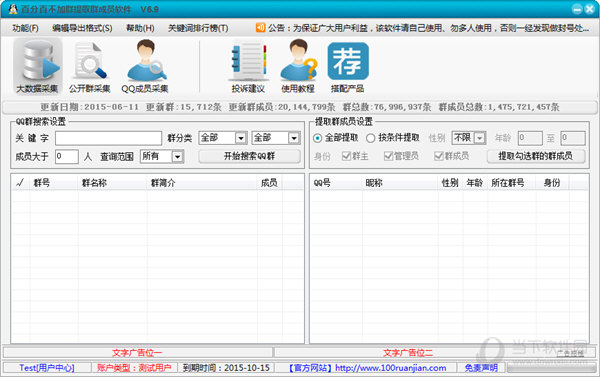Focus the maximum 年龄 input field
600x377 pixels.
point(573,138)
